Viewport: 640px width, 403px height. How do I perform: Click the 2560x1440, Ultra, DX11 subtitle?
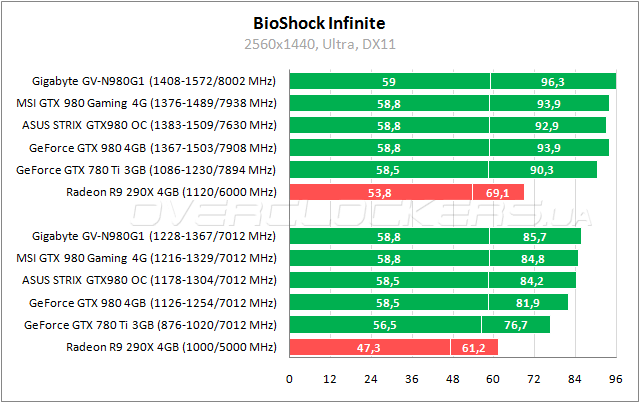coord(320,44)
